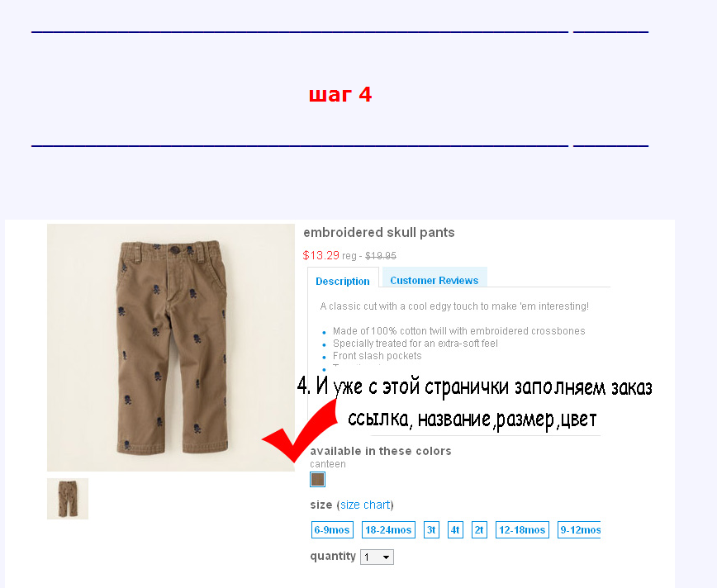Choose size 6-9mos
This screenshot has height=588, width=717.
tap(332, 530)
